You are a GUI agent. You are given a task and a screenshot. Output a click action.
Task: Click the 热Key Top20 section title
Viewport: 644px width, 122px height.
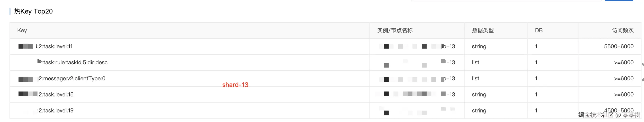click(33, 11)
